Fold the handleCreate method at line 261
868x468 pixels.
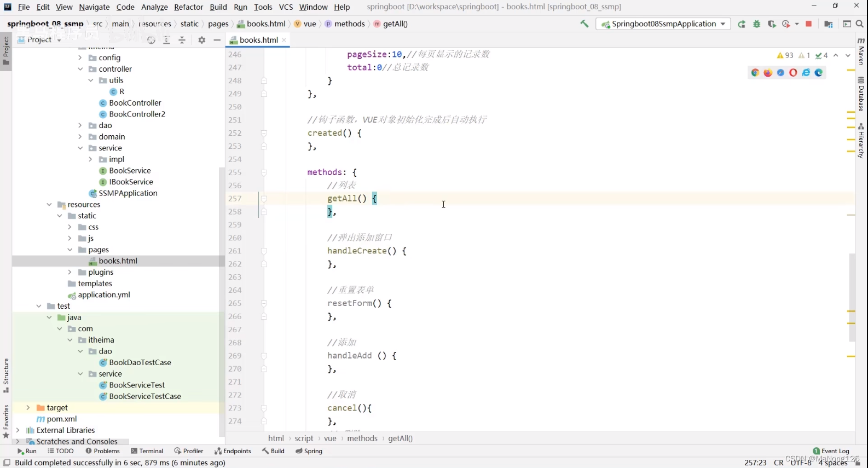(264, 251)
